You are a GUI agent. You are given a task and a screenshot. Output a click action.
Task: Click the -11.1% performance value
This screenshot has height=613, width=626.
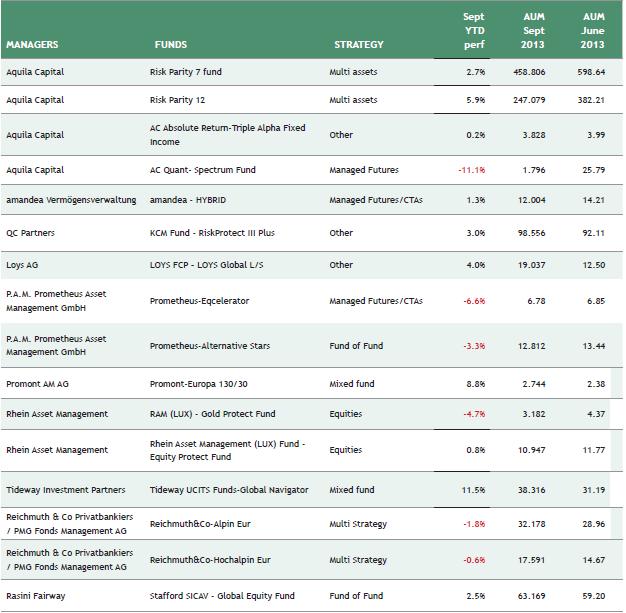[x=471, y=170]
